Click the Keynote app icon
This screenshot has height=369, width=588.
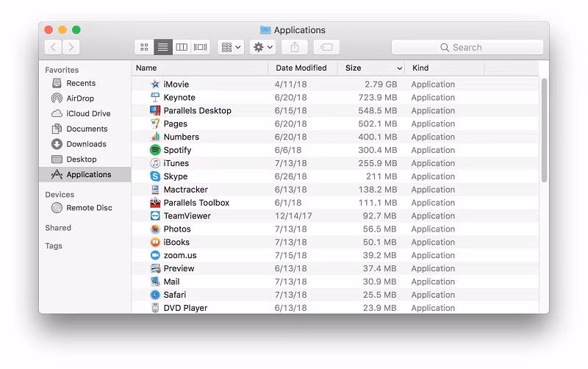tap(155, 98)
